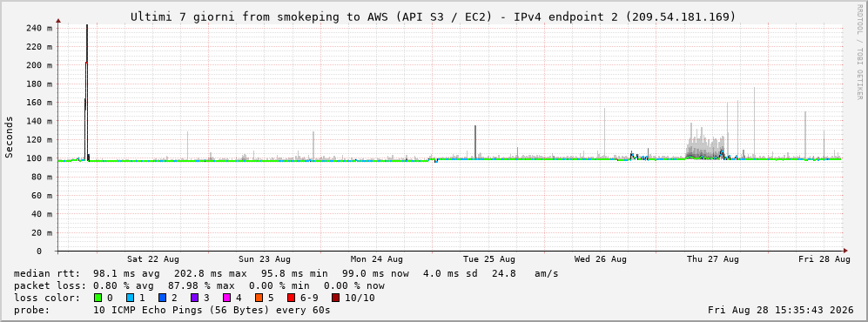Click the Sat 22 Aug axis label
The image size is (868, 322).
pyautogui.click(x=152, y=259)
